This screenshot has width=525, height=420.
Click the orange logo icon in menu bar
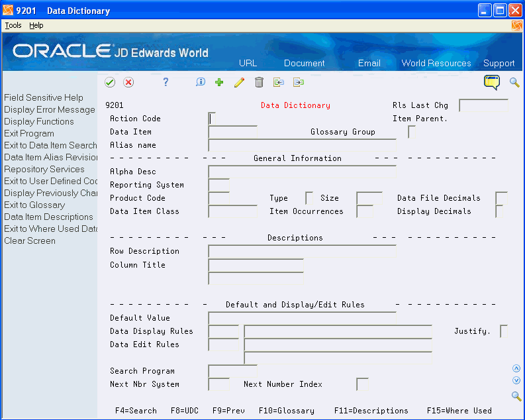tap(517, 25)
